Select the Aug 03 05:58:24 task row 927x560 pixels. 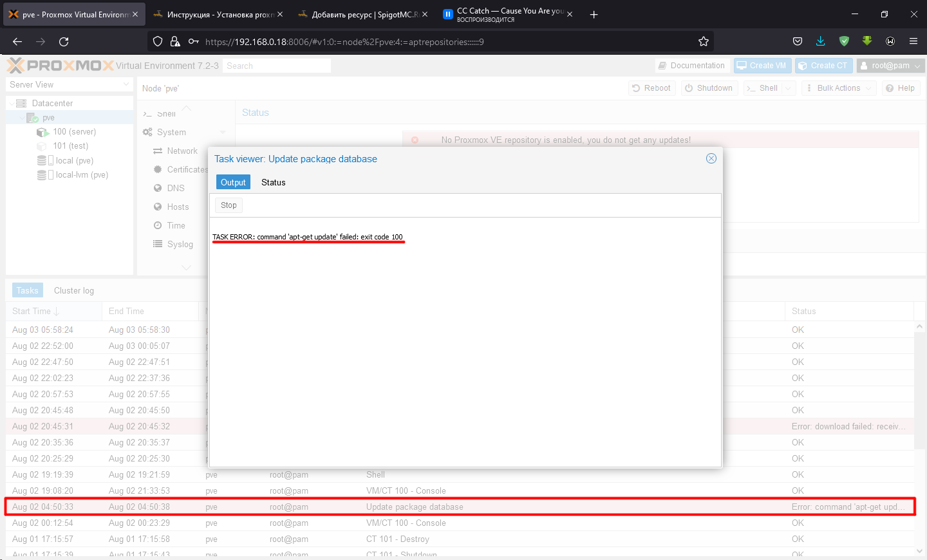pos(460,330)
